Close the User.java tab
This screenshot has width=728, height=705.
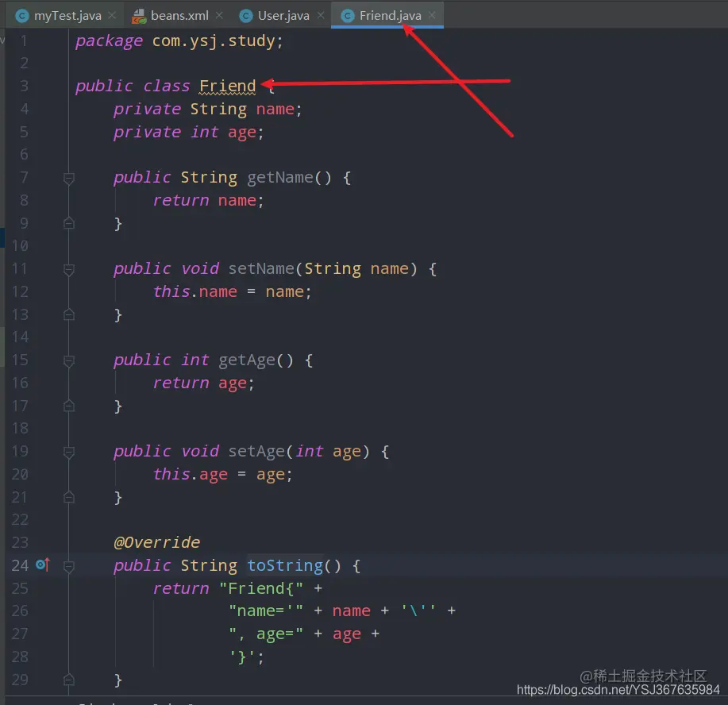pos(321,15)
